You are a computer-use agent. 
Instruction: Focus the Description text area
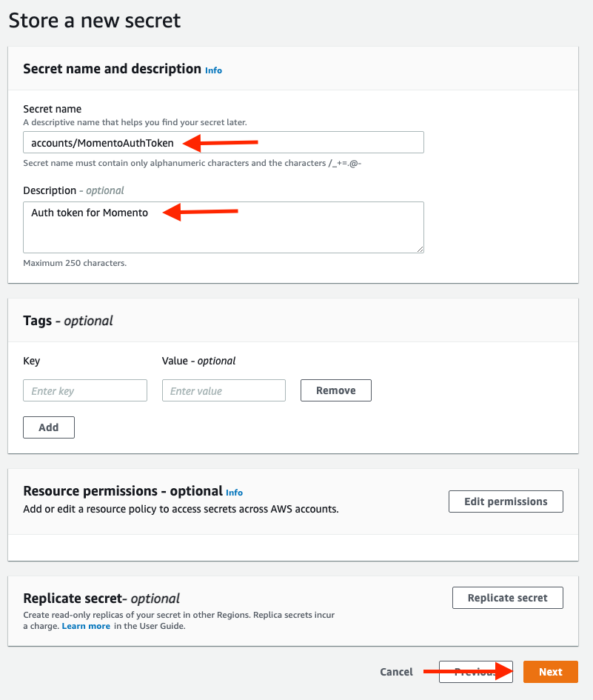[296, 233]
